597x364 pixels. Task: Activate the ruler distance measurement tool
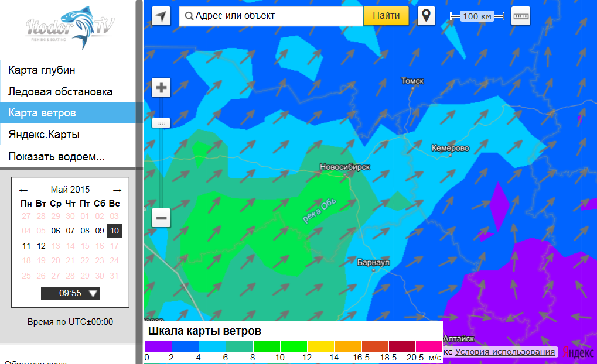click(520, 16)
